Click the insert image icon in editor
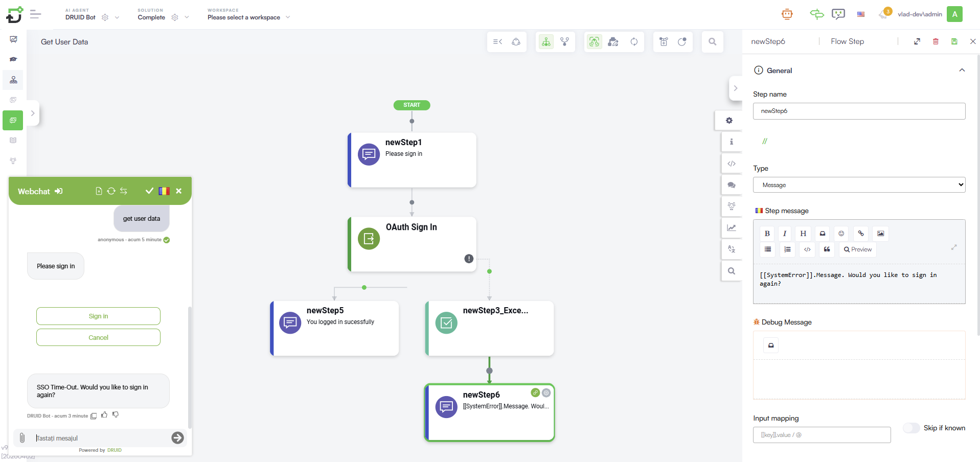The image size is (980, 462). pos(880,234)
